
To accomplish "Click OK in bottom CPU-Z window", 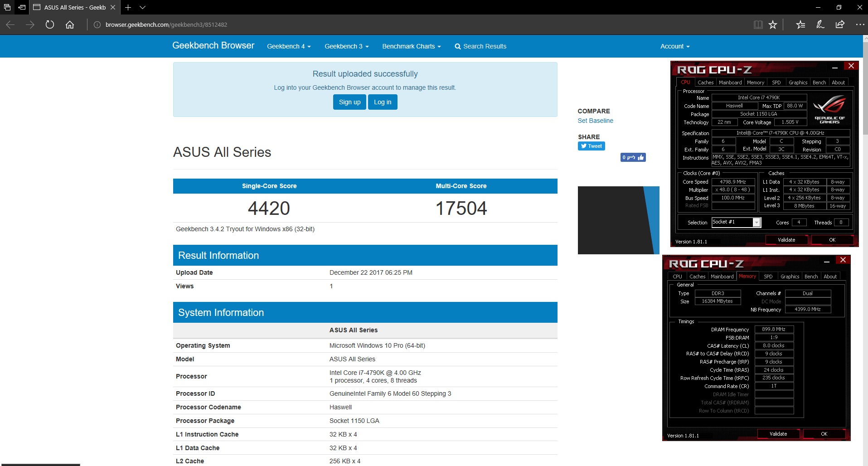I will (x=824, y=434).
